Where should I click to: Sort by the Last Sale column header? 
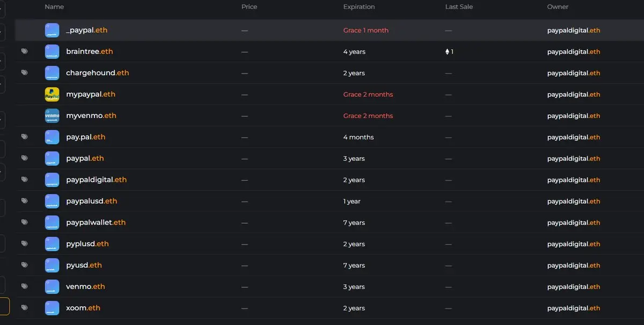pos(459,7)
